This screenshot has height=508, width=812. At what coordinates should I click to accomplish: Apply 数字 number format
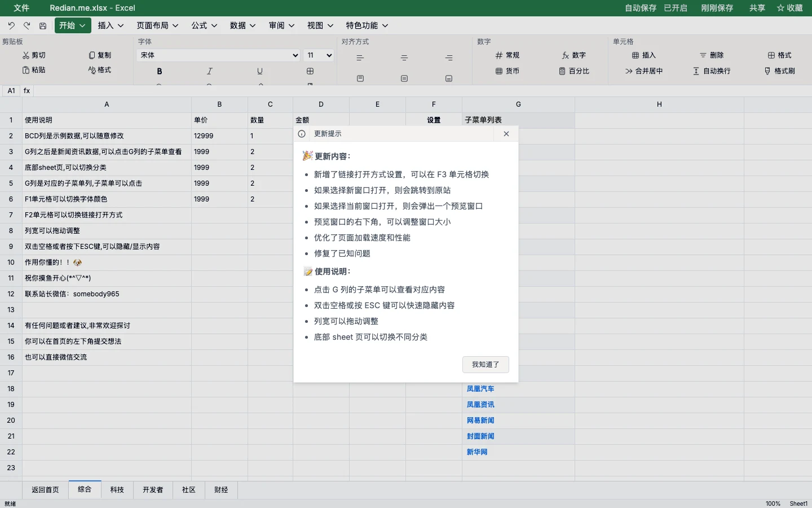pyautogui.click(x=574, y=55)
